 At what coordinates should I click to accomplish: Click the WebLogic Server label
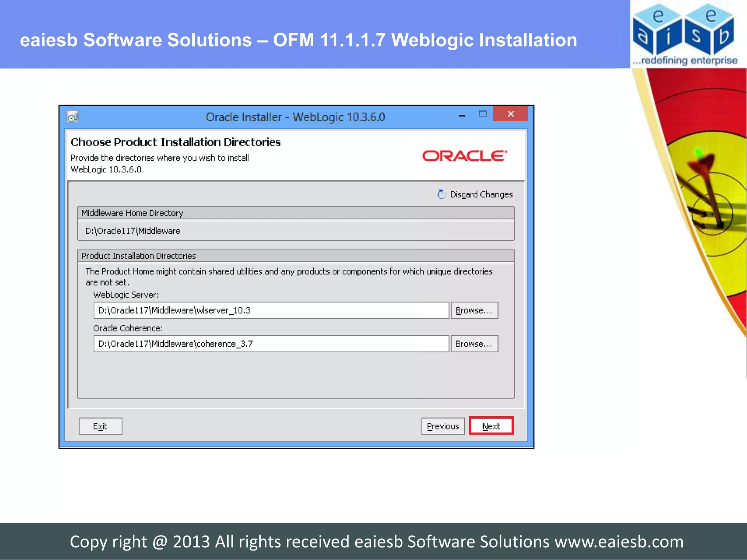click(126, 295)
